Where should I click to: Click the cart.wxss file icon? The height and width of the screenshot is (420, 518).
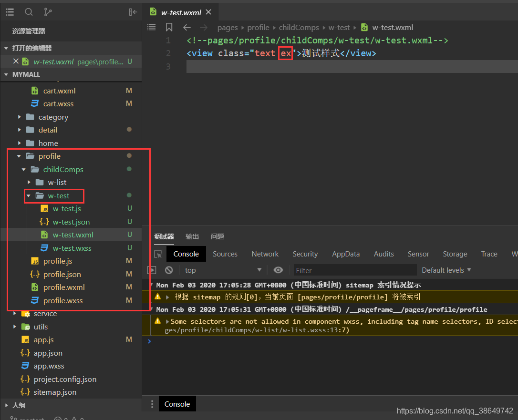[x=35, y=103]
